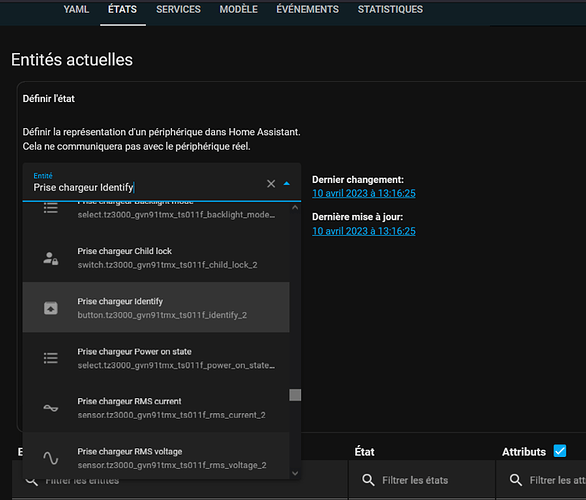Open the Dernière mise à jour date link
Image resolution: width=586 pixels, height=500 pixels.
pyautogui.click(x=364, y=231)
